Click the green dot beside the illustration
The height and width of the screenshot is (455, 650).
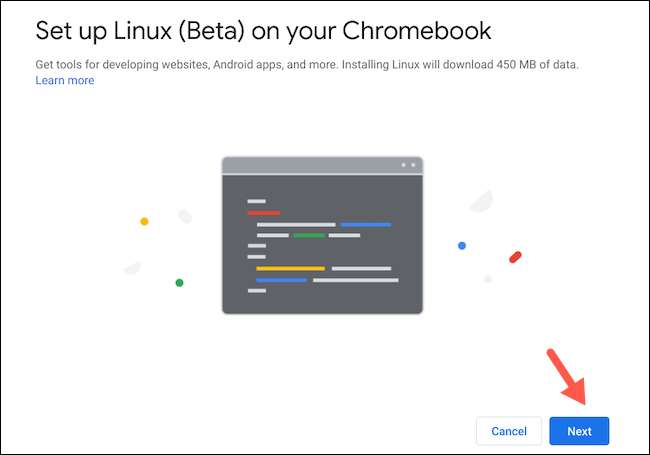(x=179, y=283)
